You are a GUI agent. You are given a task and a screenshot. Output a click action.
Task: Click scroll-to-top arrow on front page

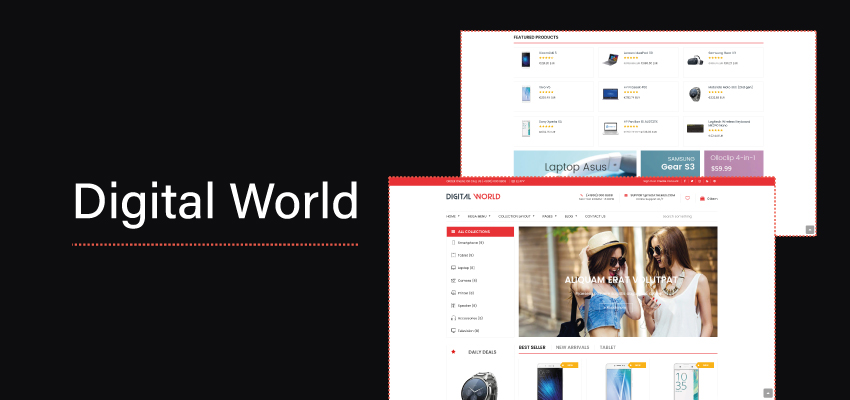pos(768,393)
